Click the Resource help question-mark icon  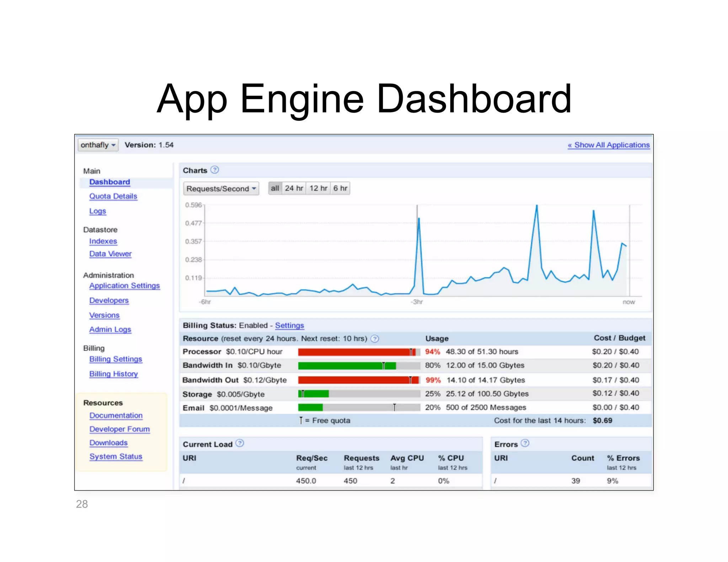click(374, 339)
